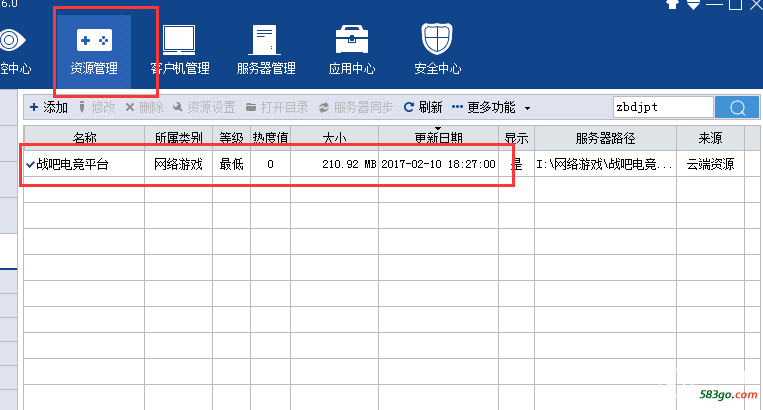Sort by the 热度值 column header
The image size is (763, 410).
tap(271, 138)
